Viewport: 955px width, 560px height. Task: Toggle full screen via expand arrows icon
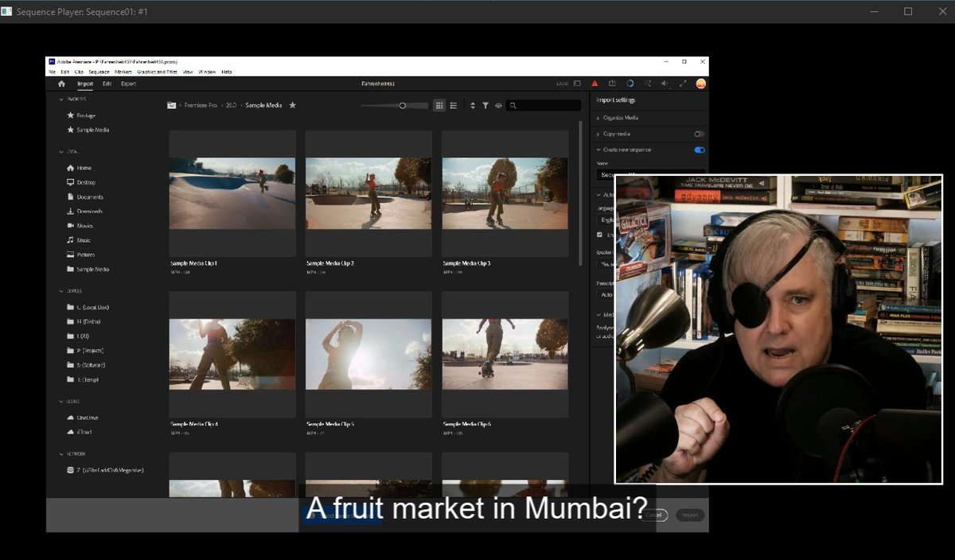coord(683,84)
